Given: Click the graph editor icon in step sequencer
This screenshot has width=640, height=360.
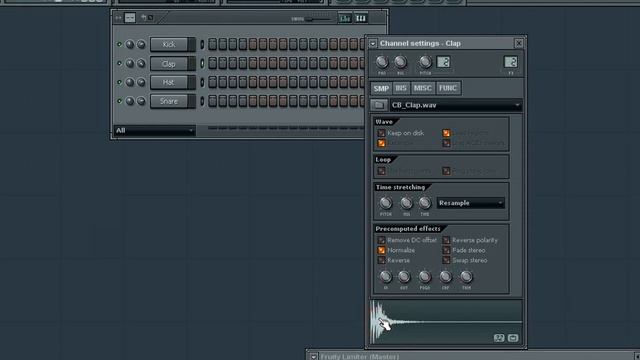Looking at the screenshot, I should (x=345, y=18).
